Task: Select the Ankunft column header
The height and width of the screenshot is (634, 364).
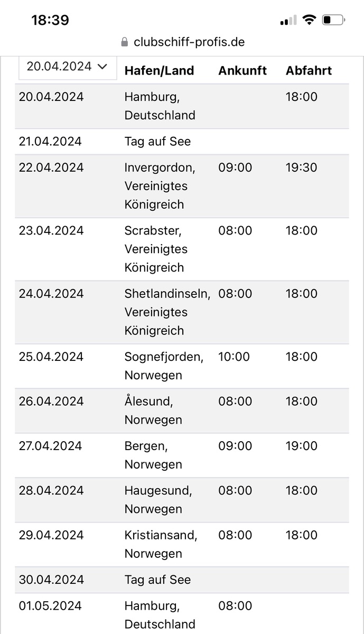Action: (x=242, y=71)
